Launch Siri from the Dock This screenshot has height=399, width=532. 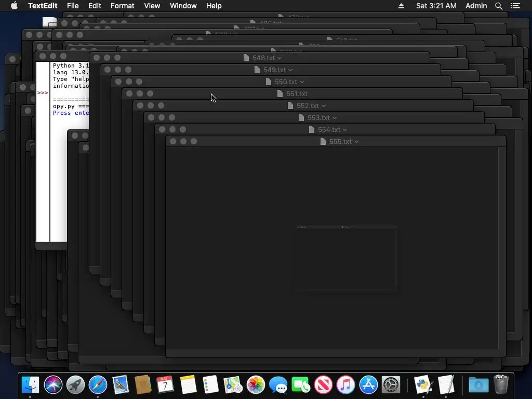click(53, 385)
